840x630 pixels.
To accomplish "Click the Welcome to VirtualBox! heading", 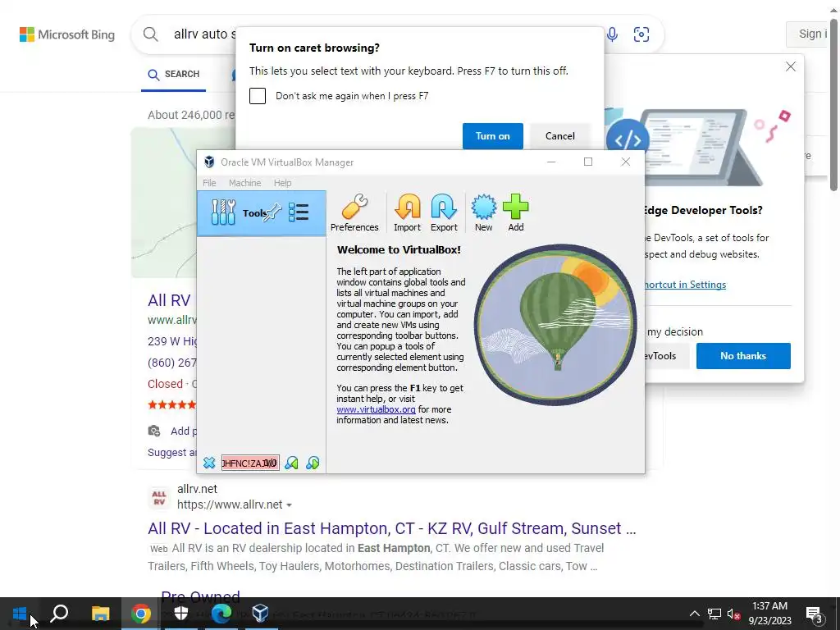I will [399, 249].
